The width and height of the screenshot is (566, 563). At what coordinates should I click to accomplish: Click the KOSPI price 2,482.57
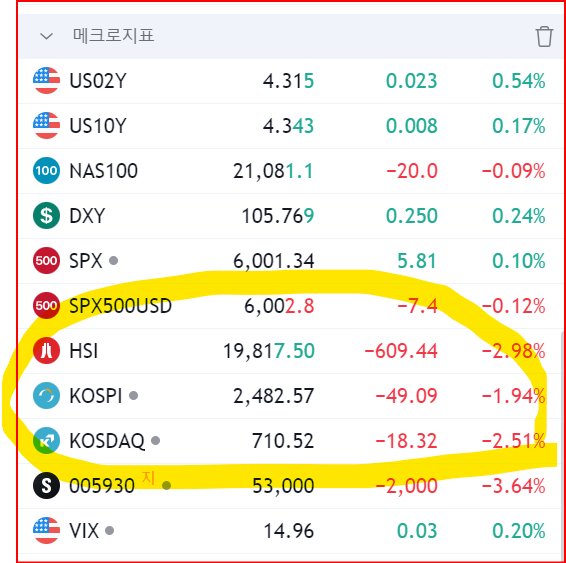click(x=273, y=396)
